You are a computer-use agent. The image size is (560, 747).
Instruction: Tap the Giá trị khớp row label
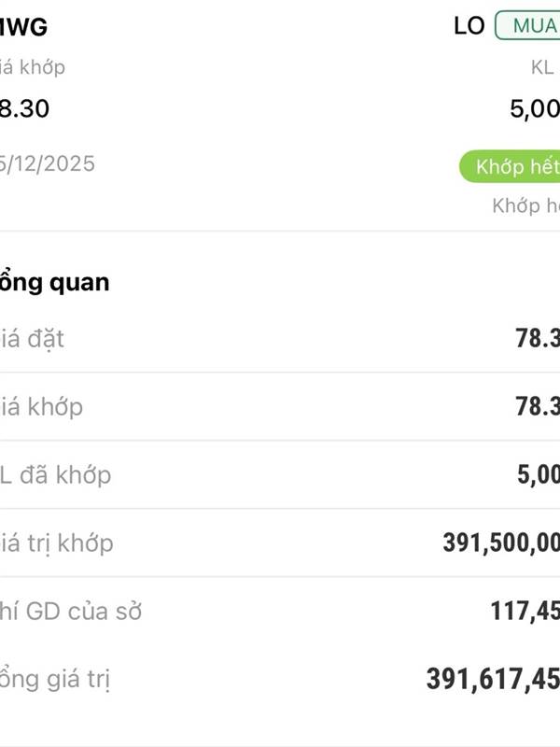57,543
